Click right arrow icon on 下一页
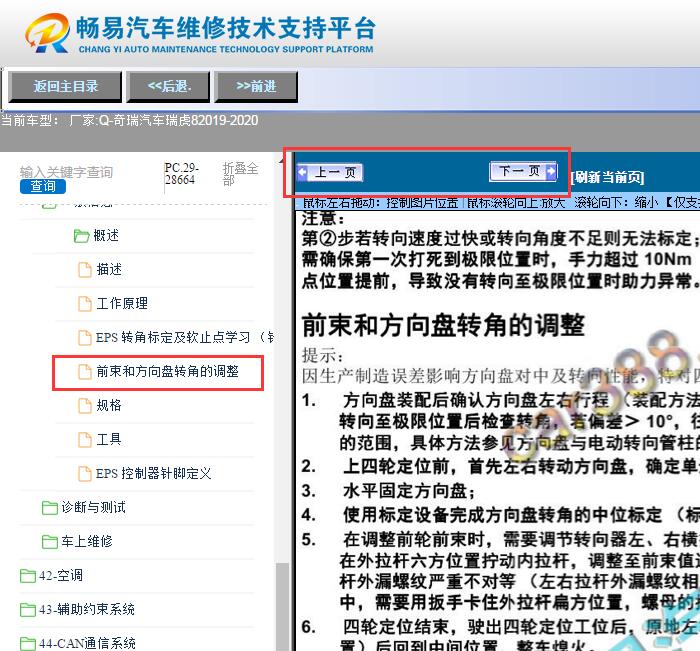The width and height of the screenshot is (700, 651). click(551, 171)
